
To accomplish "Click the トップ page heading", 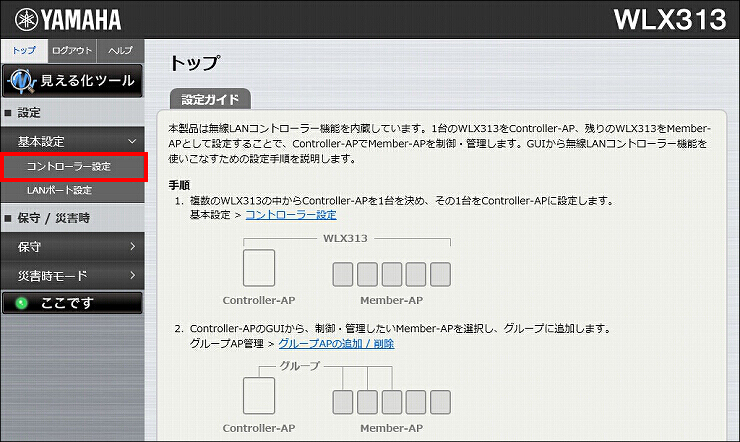I will pyautogui.click(x=195, y=63).
